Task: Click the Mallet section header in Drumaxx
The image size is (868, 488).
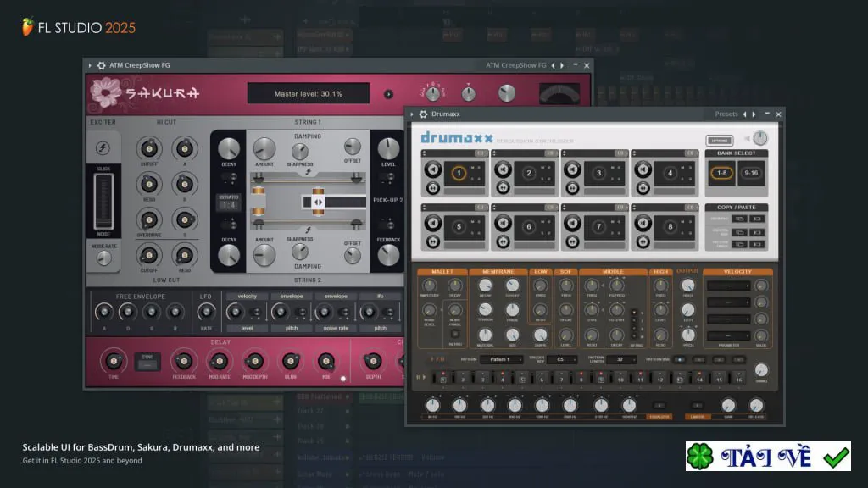Action: point(442,272)
